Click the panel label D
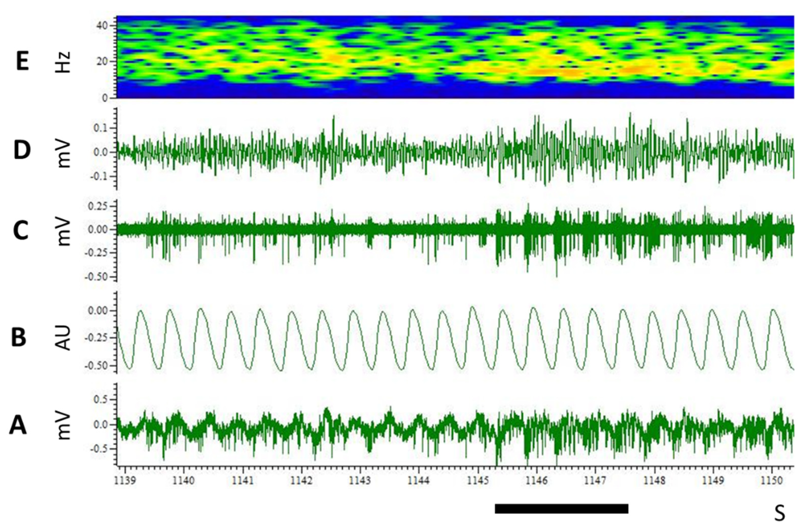 click(22, 150)
